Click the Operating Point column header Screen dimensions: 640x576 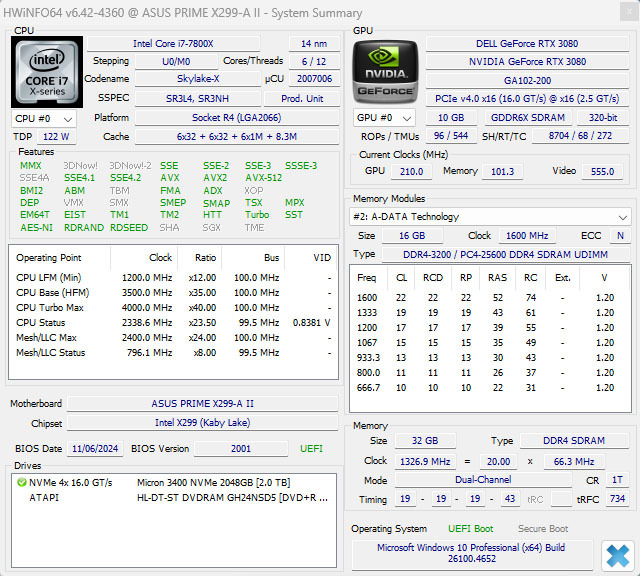[x=59, y=258]
